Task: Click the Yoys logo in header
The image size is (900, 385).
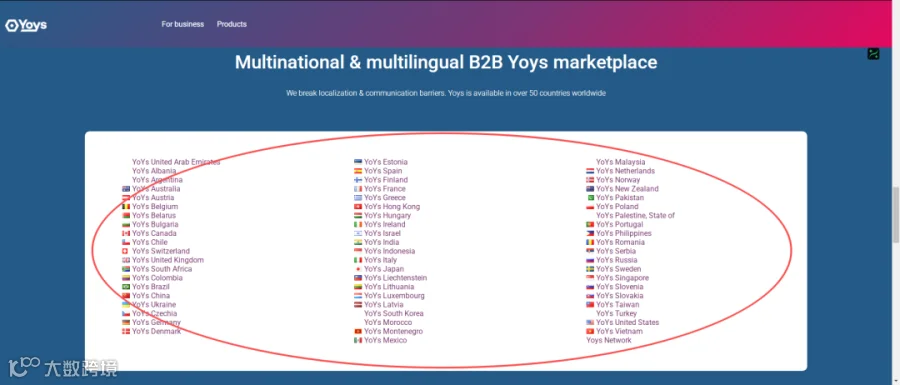Action: (26, 25)
